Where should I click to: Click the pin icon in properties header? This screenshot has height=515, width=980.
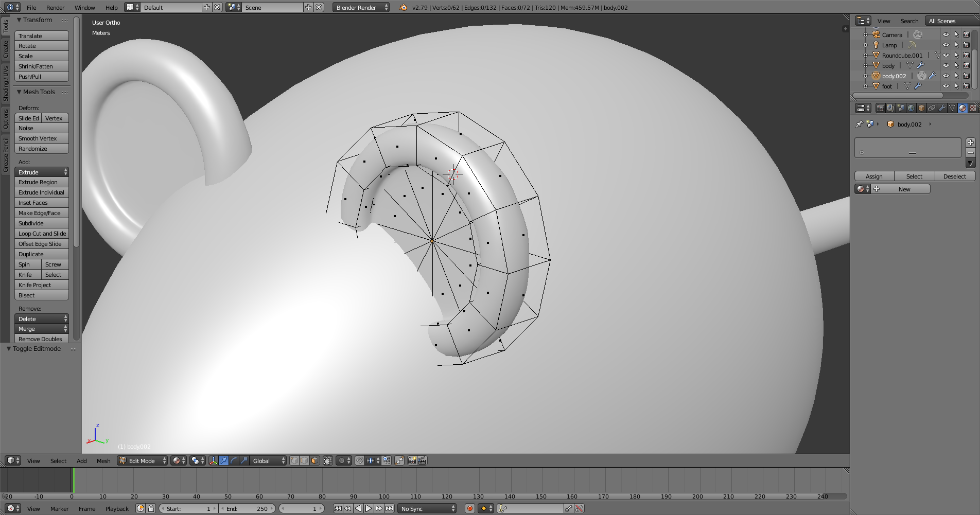click(859, 125)
